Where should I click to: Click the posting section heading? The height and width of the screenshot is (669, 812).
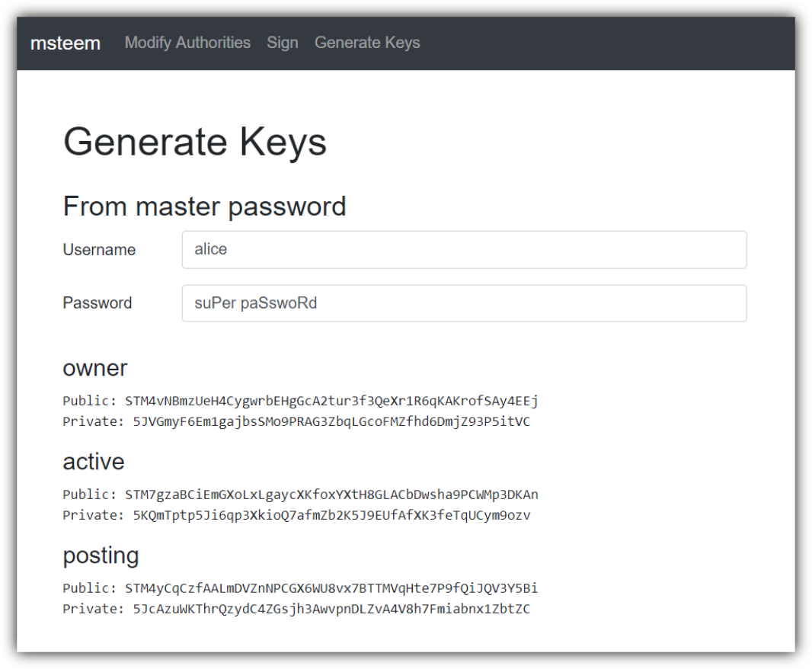point(101,555)
